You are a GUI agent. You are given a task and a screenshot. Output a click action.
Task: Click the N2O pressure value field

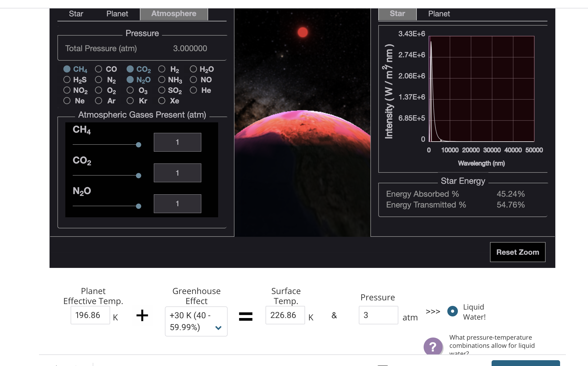point(177,204)
